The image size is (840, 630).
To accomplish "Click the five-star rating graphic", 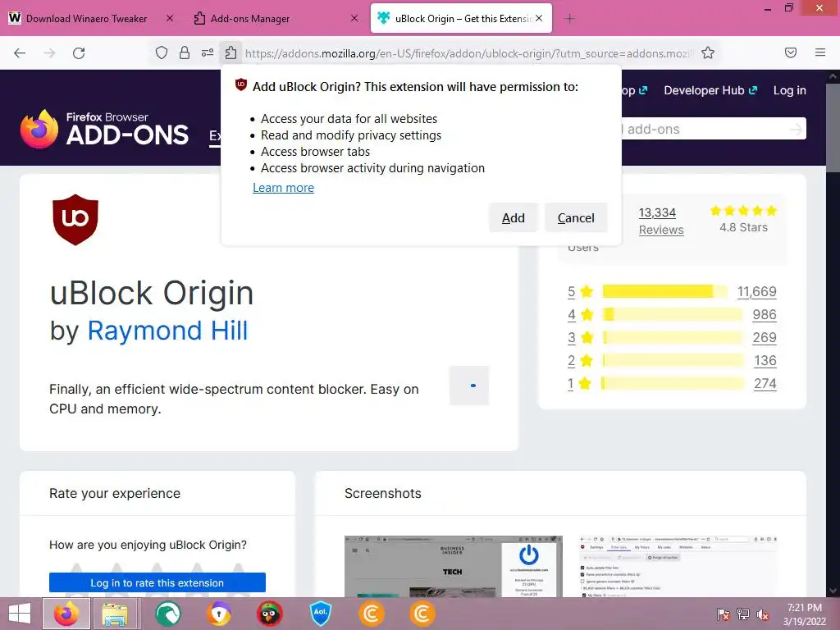I will (x=743, y=211).
